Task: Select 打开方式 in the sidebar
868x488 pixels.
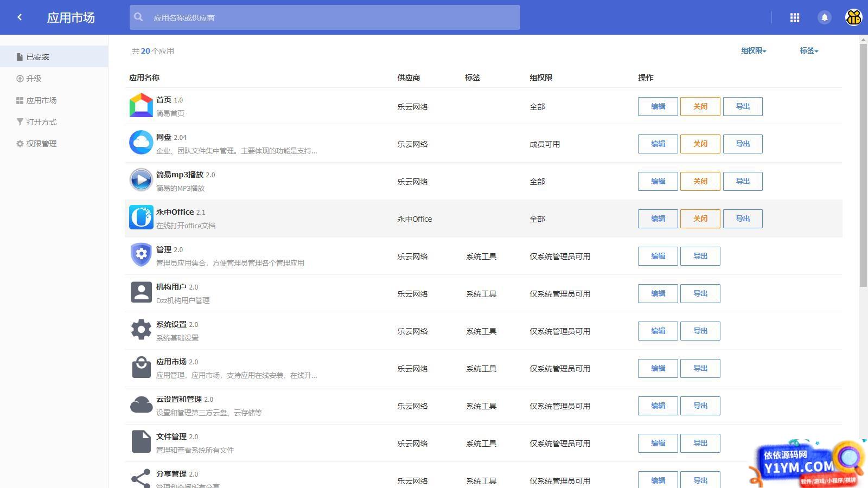Action: [54, 122]
